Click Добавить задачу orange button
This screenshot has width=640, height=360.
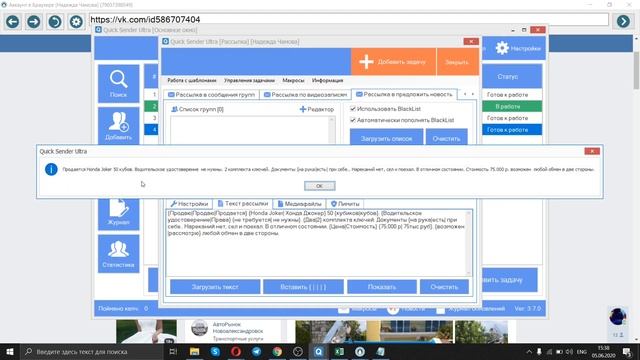pyautogui.click(x=393, y=62)
